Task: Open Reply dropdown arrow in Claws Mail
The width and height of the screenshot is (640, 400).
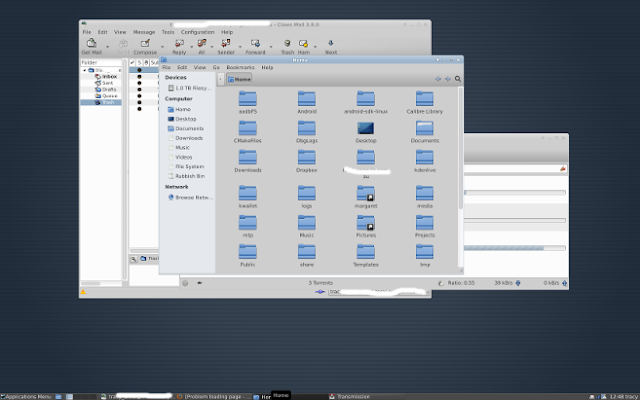Action: [x=191, y=47]
